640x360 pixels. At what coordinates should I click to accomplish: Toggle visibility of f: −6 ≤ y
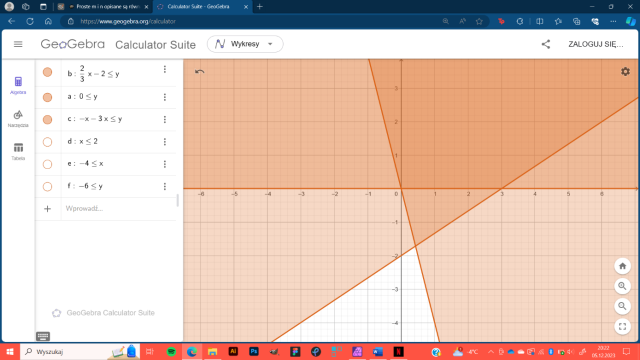click(x=47, y=186)
